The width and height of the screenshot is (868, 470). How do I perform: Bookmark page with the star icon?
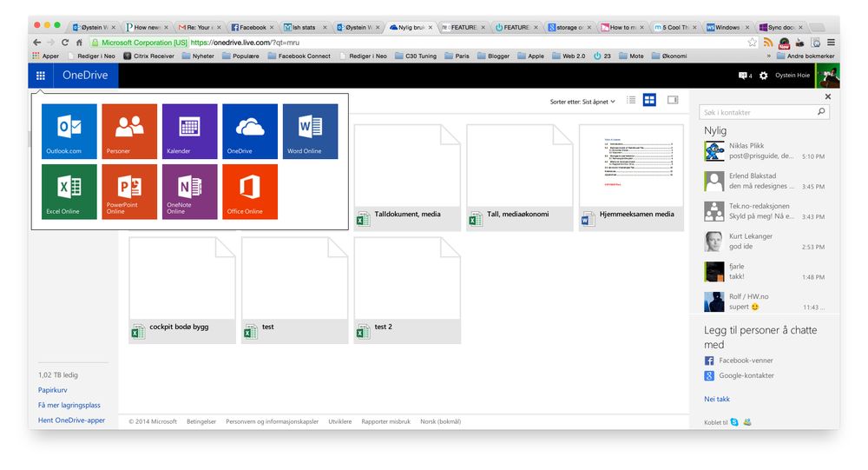tap(753, 42)
